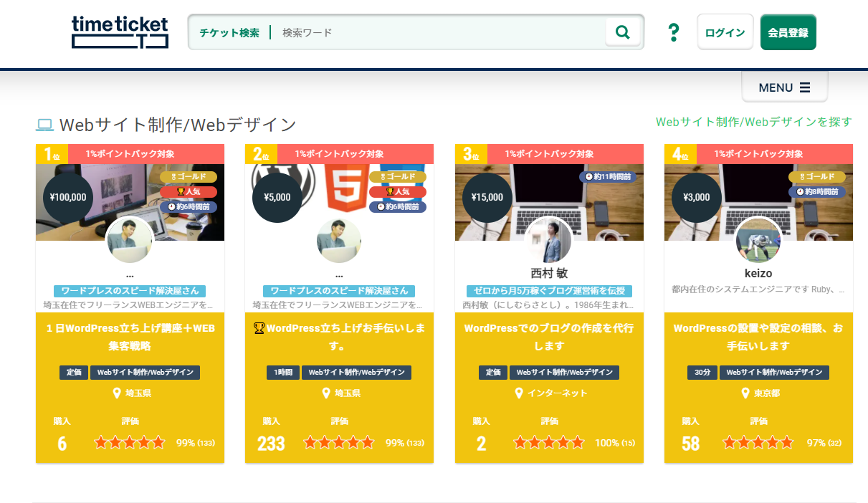Click the search magnifier icon
The width and height of the screenshot is (868, 503).
click(x=621, y=32)
